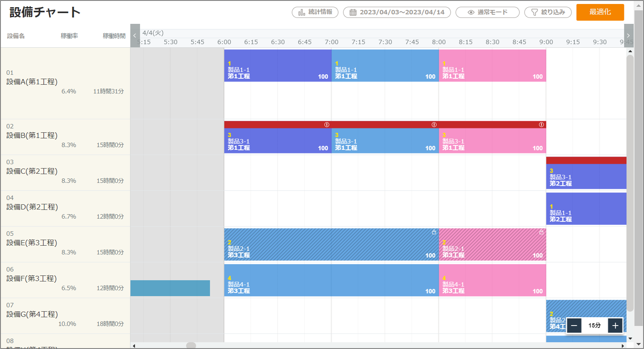644x349 pixels.
Task: Click teal bar before 6:00 on 設備F
Action: [x=170, y=288]
